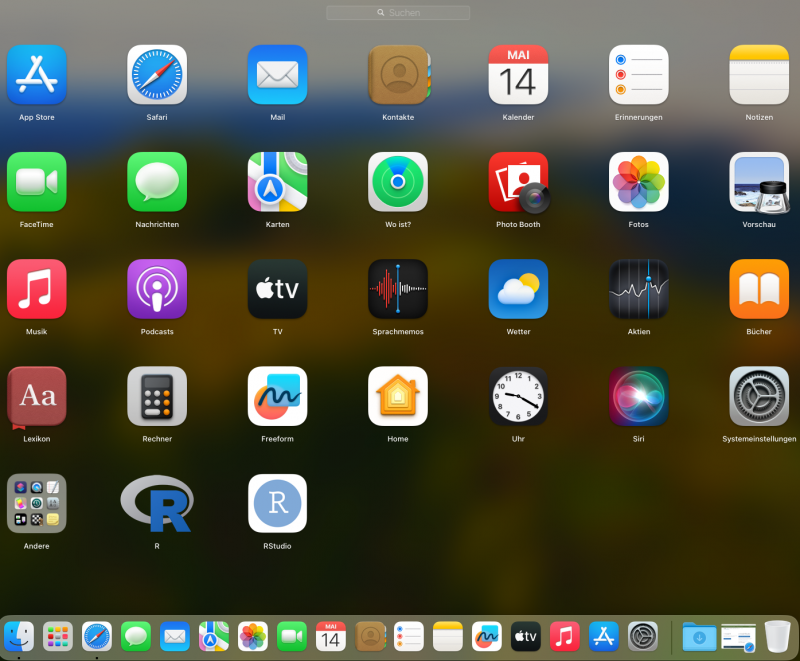This screenshot has width=800, height=661.
Task: Open Nachrichten in the Dock
Action: point(136,637)
